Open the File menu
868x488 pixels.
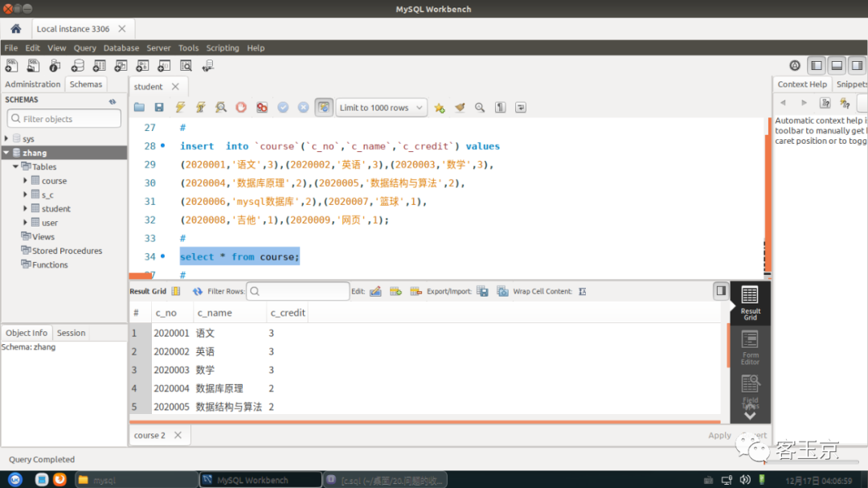(x=11, y=48)
